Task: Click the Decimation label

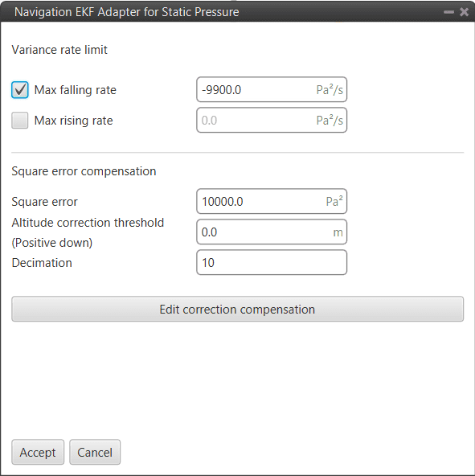Action: pyautogui.click(x=42, y=263)
